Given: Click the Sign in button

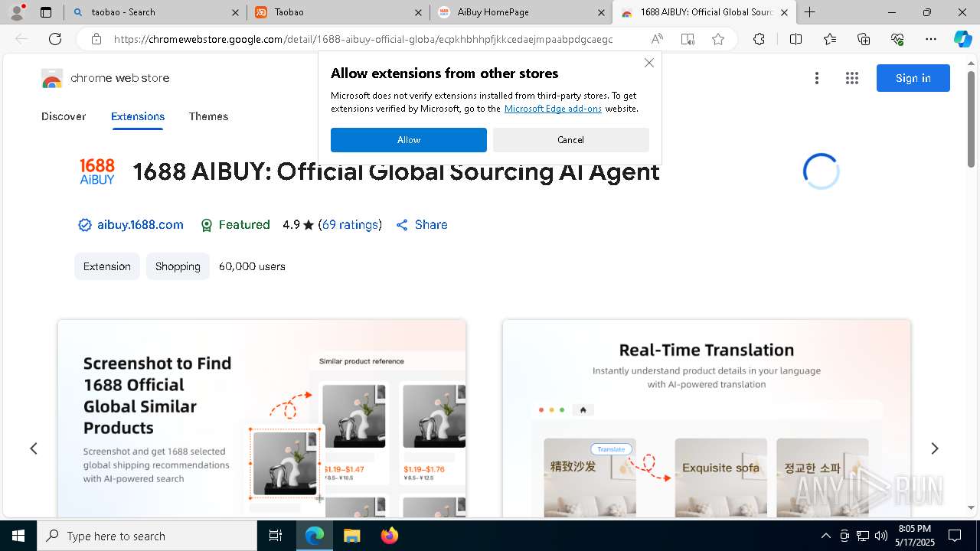Looking at the screenshot, I should pyautogui.click(x=913, y=78).
